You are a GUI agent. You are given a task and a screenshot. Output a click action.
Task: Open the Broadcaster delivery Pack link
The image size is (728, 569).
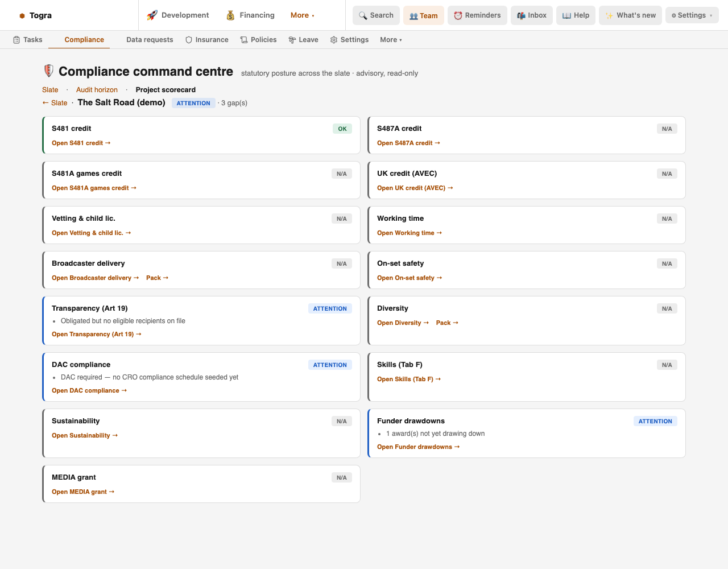click(158, 278)
